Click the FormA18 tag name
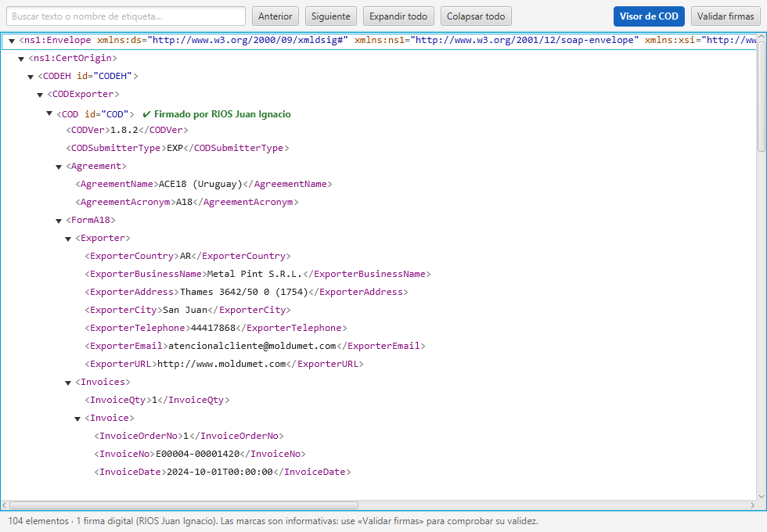767x532 pixels. click(91, 220)
